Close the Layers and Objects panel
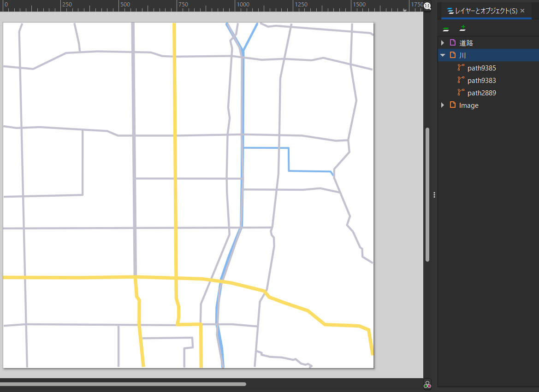539x392 pixels. (522, 11)
